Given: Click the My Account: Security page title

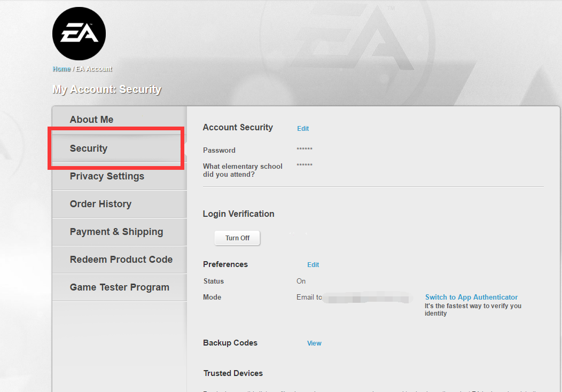Looking at the screenshot, I should [x=107, y=89].
